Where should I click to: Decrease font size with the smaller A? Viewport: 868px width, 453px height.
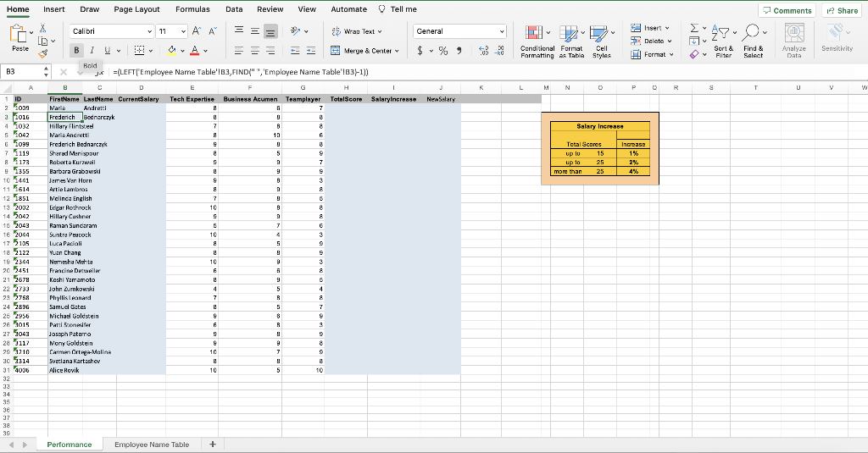[212, 31]
